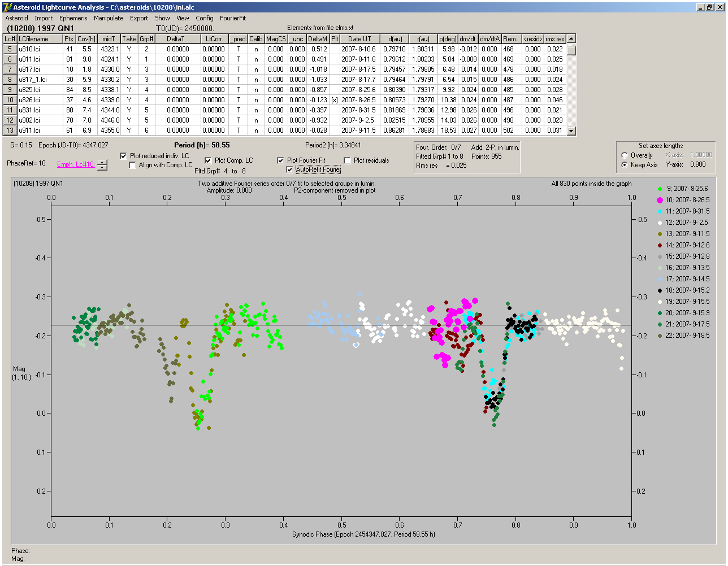
Task: Click filename cell u817_1.lci
Action: (40, 80)
